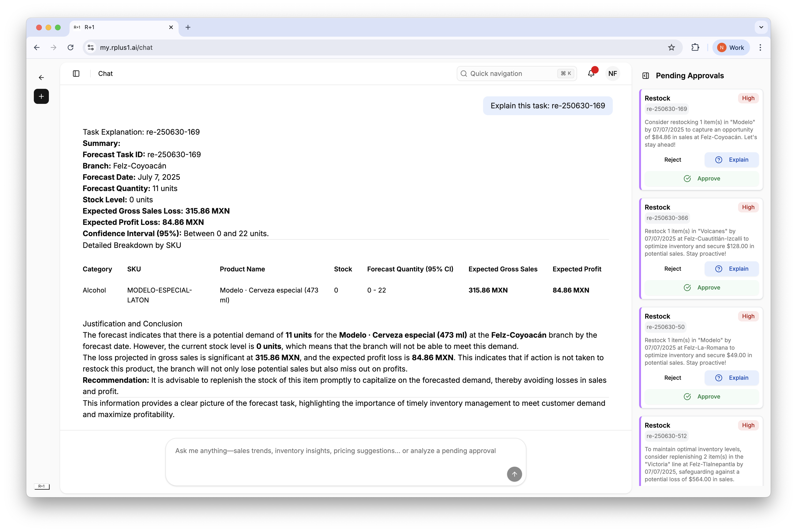This screenshot has width=797, height=532.
Task: Click the MODELO-ESPECIAL-LATON SKU cell
Action: [160, 295]
